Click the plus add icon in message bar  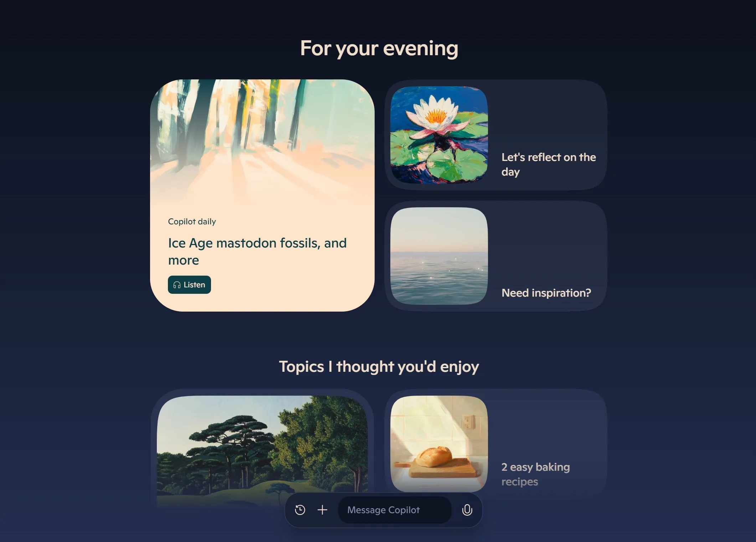pyautogui.click(x=322, y=510)
